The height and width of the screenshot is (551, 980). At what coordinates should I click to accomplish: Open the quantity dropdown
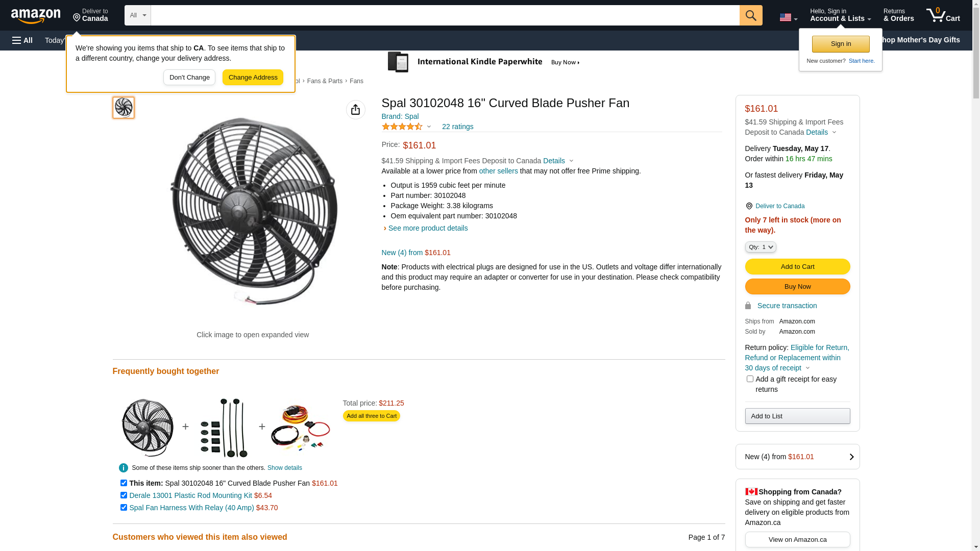click(761, 247)
